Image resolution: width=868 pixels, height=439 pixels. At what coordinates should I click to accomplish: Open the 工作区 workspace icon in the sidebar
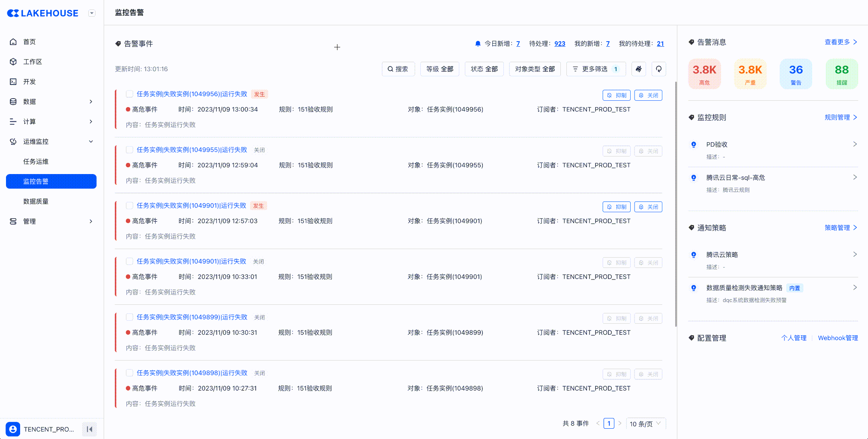13,62
